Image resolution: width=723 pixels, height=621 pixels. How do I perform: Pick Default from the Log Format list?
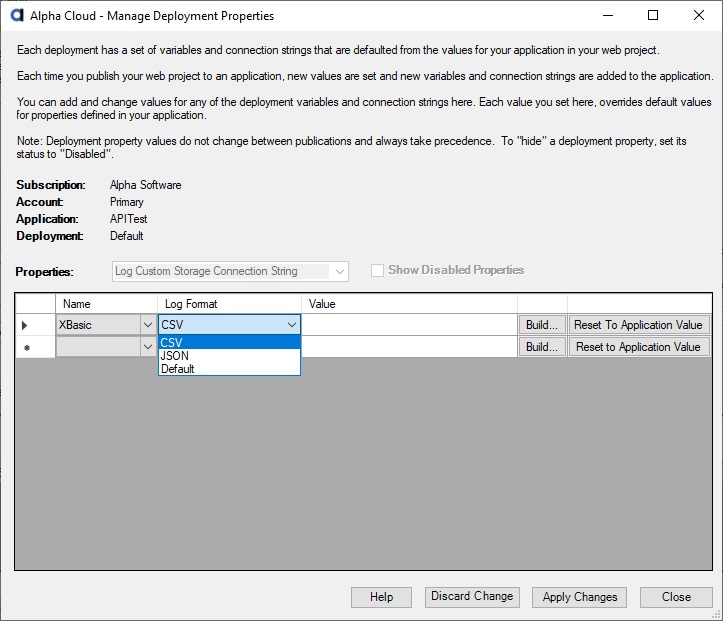(229, 368)
